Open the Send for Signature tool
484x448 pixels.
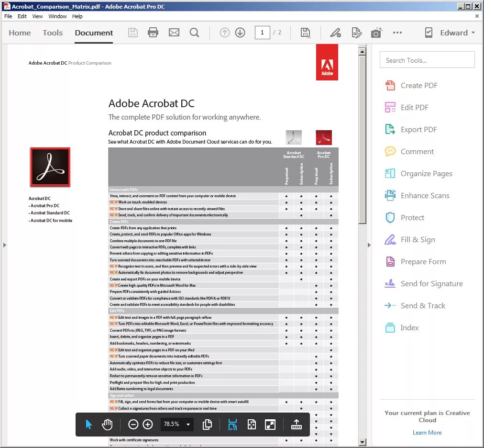point(424,284)
